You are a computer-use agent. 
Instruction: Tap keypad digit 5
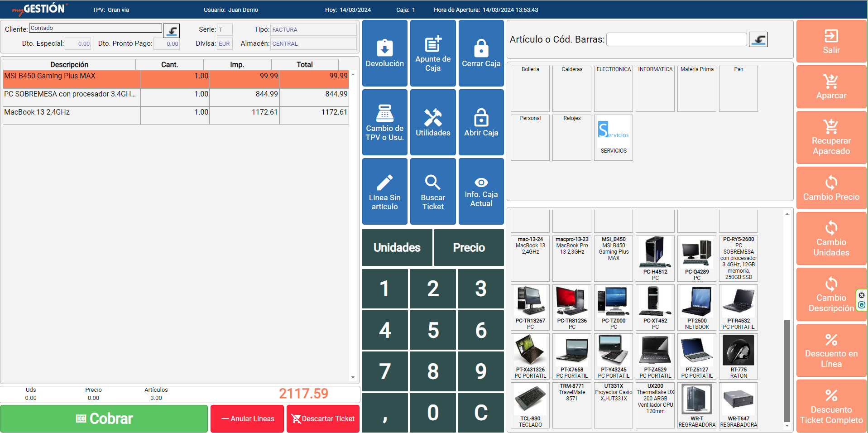tap(433, 330)
